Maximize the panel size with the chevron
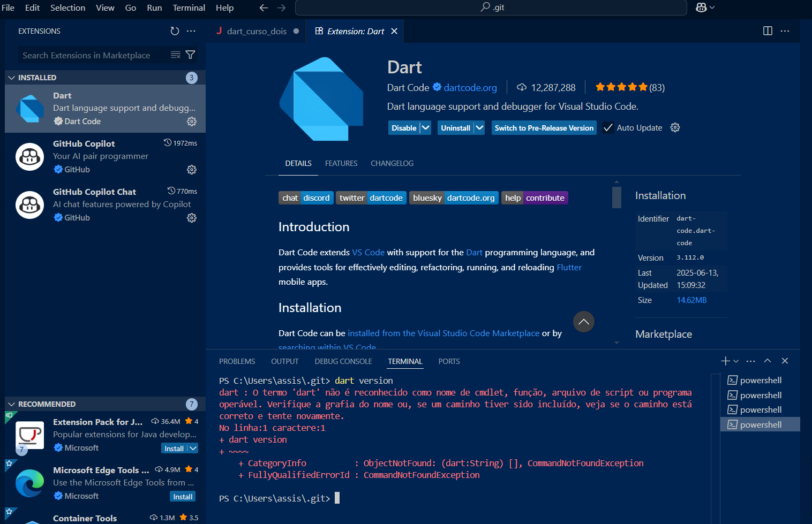812x524 pixels. click(768, 361)
